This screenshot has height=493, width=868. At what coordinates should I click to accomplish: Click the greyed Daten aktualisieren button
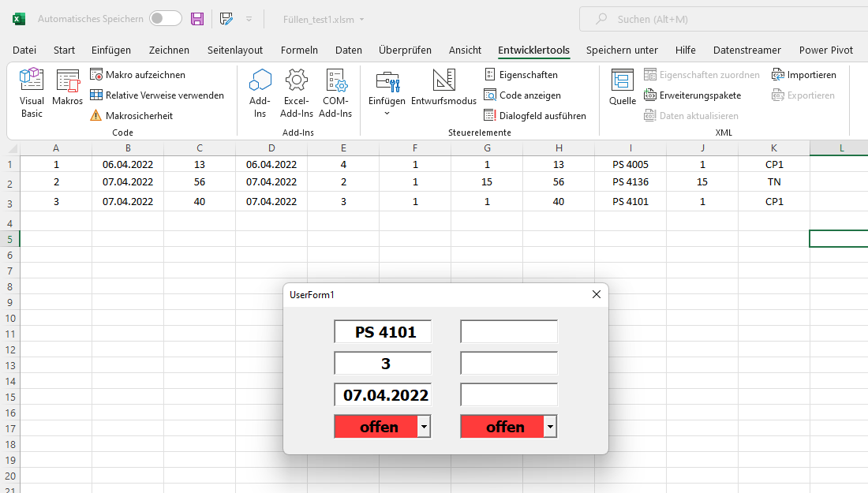click(691, 116)
